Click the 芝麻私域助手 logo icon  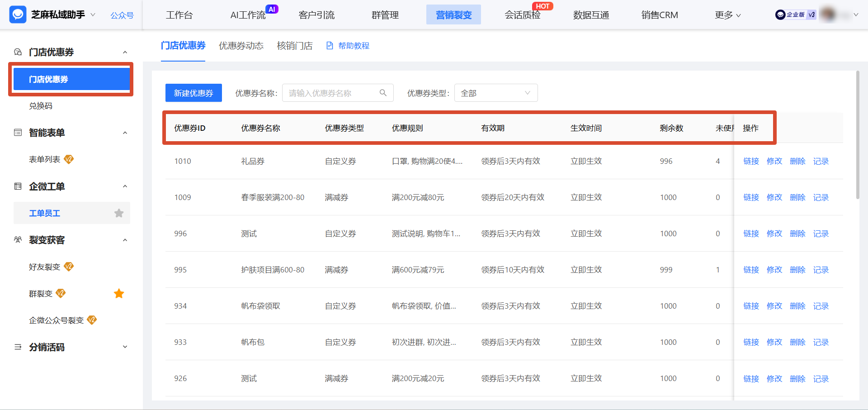coord(18,15)
